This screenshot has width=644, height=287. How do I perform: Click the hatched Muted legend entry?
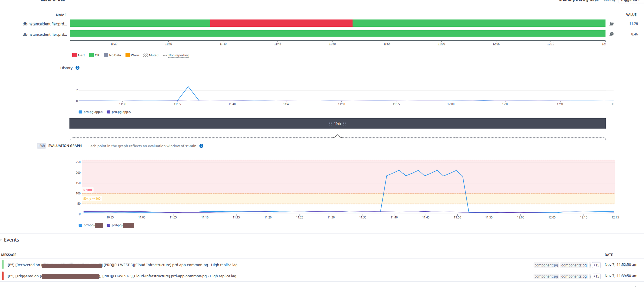coord(151,55)
